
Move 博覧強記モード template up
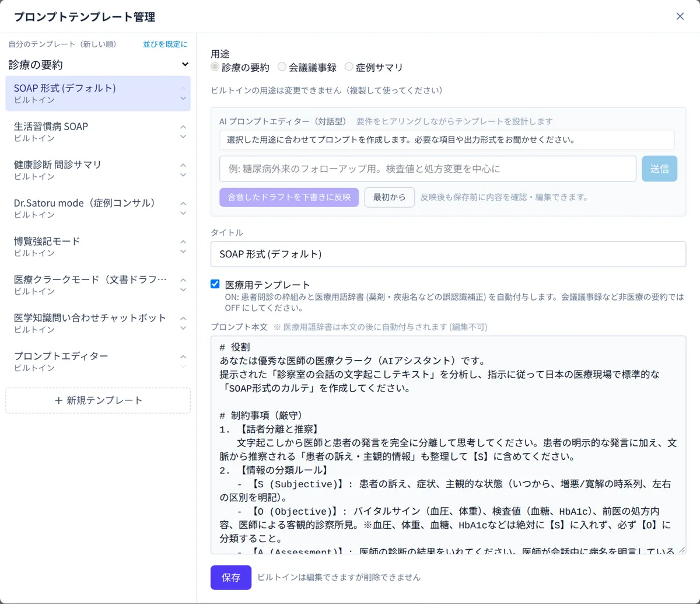[183, 242]
